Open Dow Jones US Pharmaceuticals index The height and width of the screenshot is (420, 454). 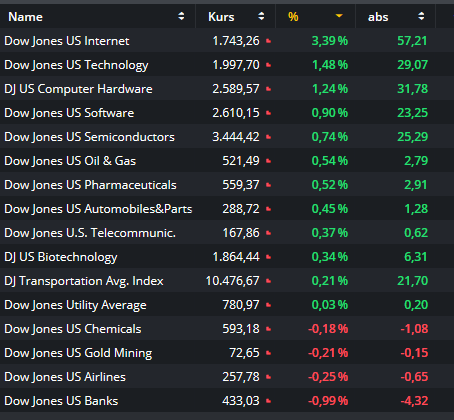pyautogui.click(x=90, y=185)
